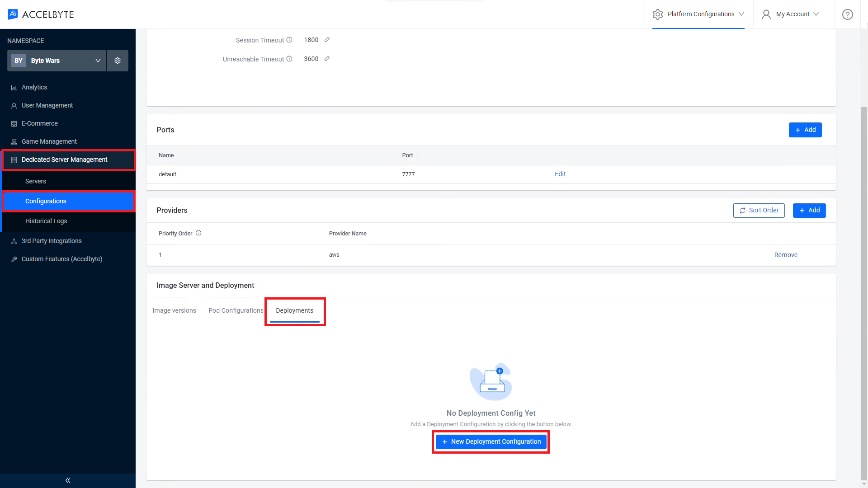The width and height of the screenshot is (868, 488).
Task: Select the Image versions tab
Action: [x=175, y=310]
